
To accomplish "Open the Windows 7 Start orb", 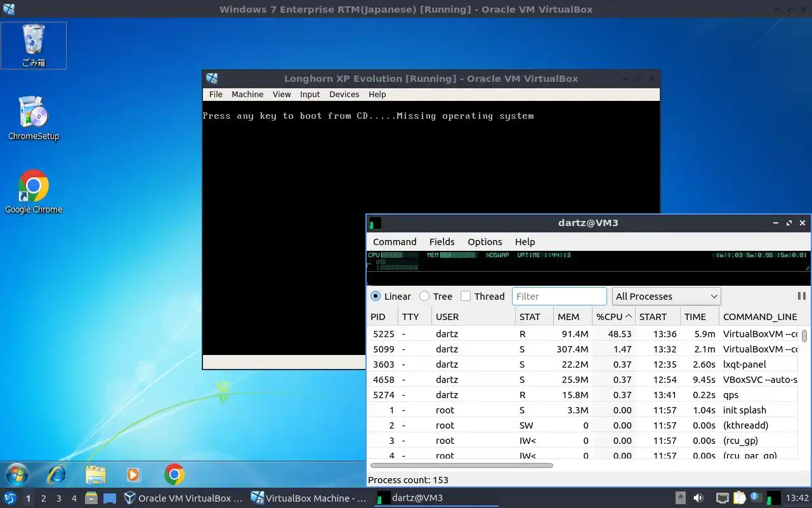I will (16, 474).
